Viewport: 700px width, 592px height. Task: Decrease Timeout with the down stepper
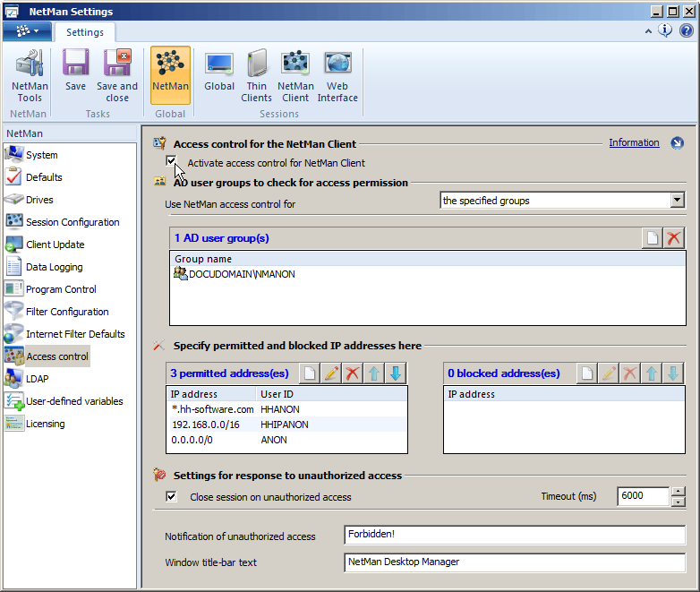[679, 502]
